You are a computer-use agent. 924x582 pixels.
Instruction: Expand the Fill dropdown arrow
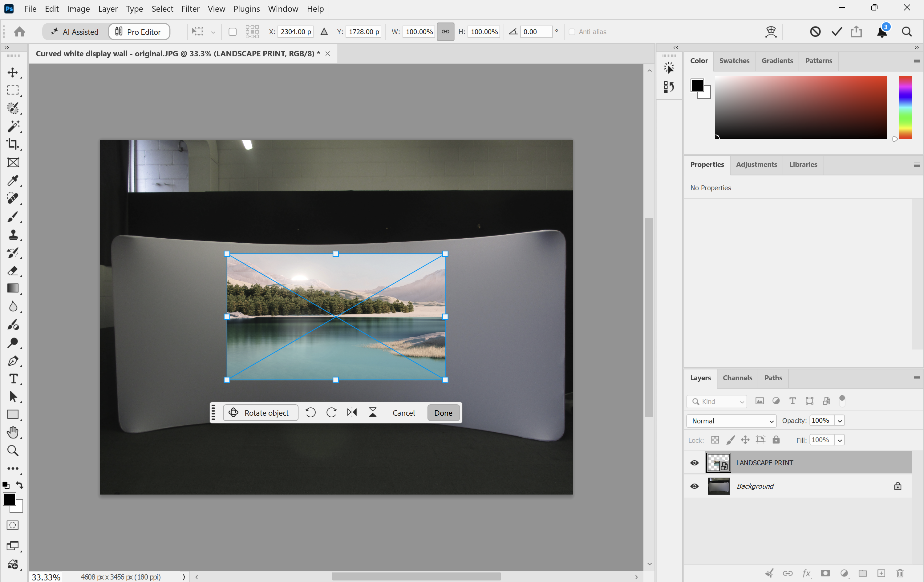point(840,440)
